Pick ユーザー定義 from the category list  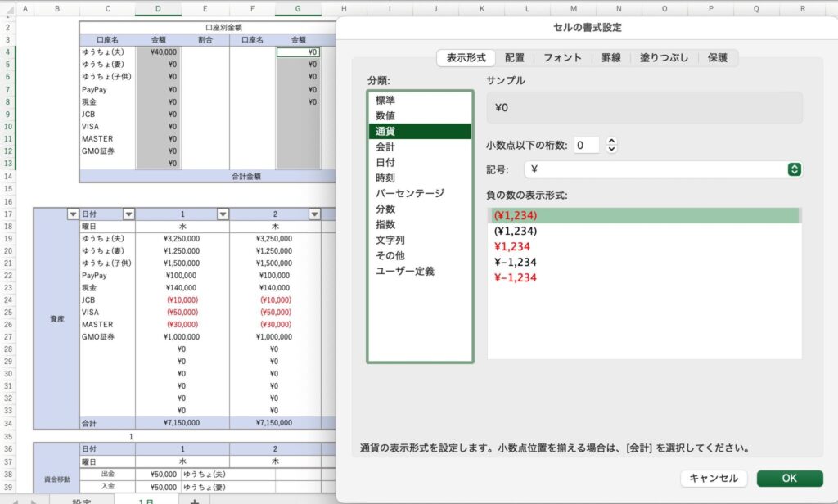[x=404, y=271]
